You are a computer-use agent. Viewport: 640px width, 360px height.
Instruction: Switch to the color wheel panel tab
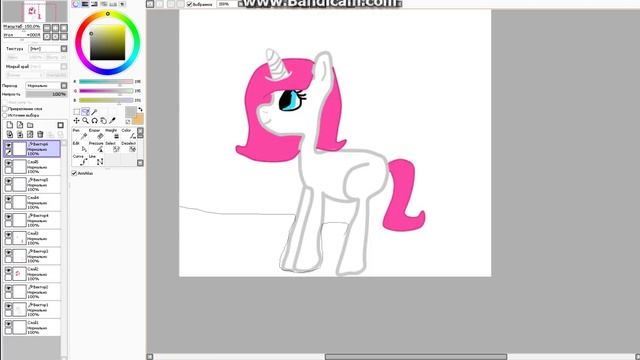pos(76,4)
